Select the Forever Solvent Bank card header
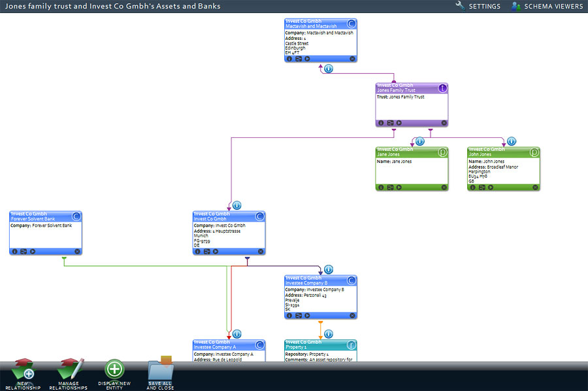Screen dimensions: 588x391 point(45,216)
